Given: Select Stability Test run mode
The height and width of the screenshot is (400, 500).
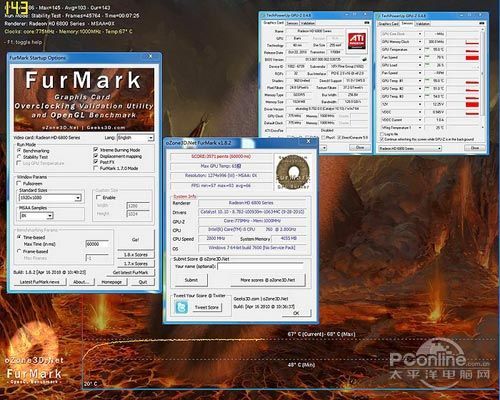Looking at the screenshot, I should click(19, 157).
